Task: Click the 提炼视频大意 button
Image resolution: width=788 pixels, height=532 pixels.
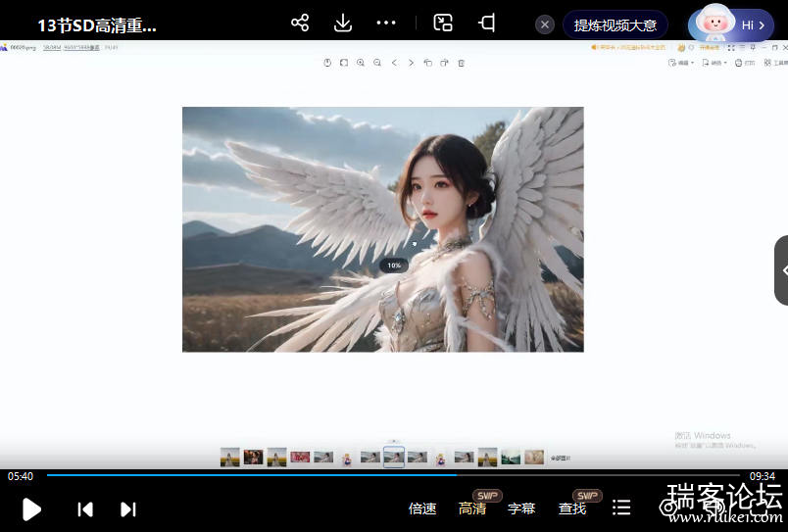Action: (x=616, y=24)
